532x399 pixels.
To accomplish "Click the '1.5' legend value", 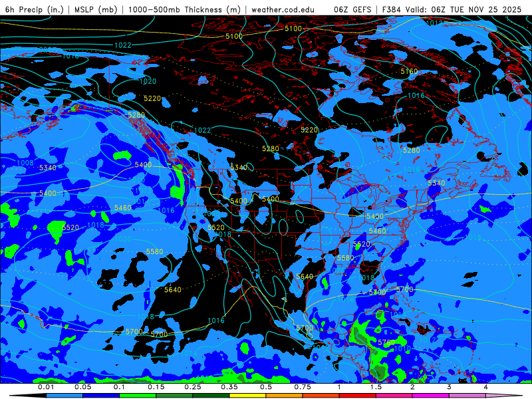I will 376,387.
